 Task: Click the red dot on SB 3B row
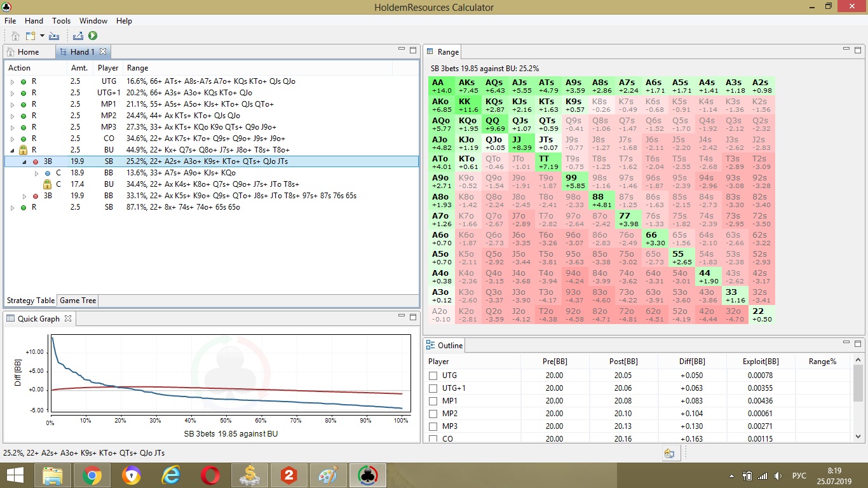[x=35, y=161]
